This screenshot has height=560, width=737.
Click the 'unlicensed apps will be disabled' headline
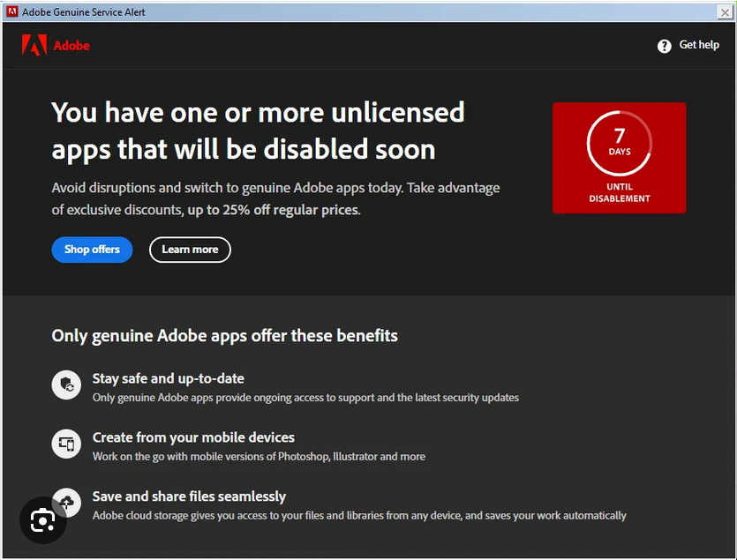pyautogui.click(x=258, y=131)
